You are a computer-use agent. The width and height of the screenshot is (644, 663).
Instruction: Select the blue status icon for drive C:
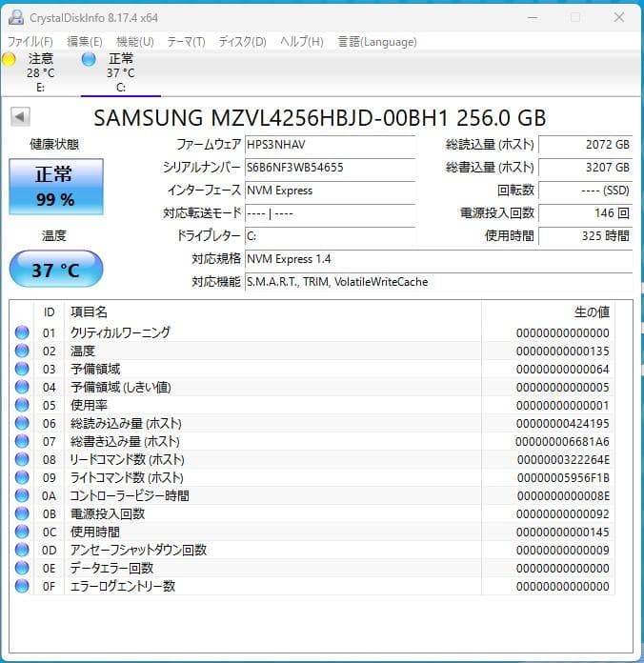click(89, 59)
